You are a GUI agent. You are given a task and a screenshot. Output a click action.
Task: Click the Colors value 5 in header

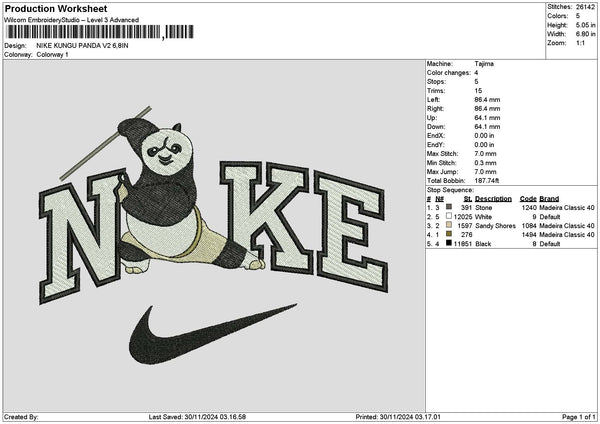click(578, 16)
